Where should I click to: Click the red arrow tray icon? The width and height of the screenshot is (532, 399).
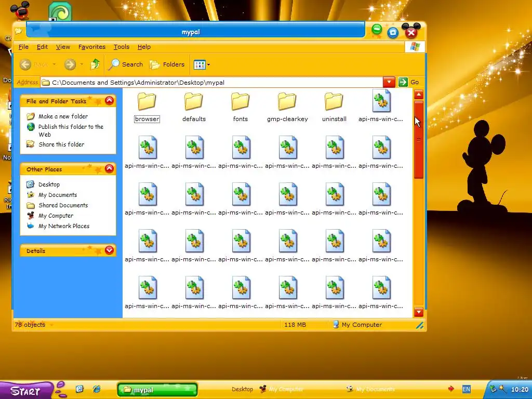pos(451,389)
